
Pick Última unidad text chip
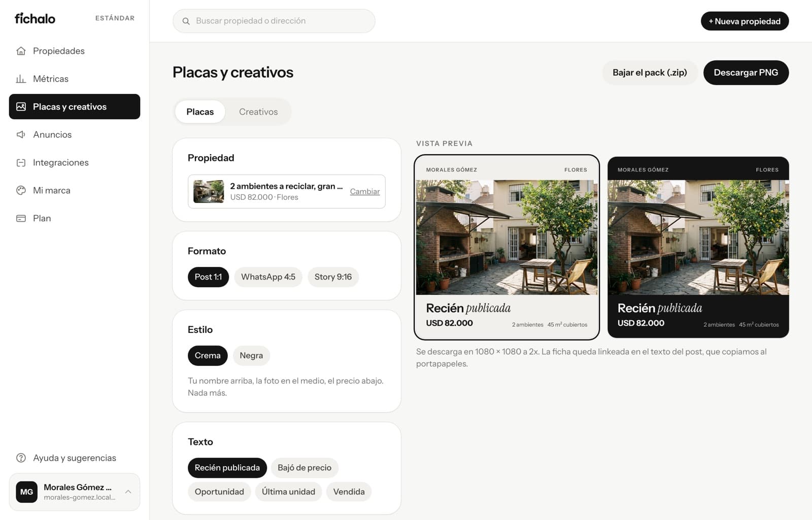click(x=288, y=492)
